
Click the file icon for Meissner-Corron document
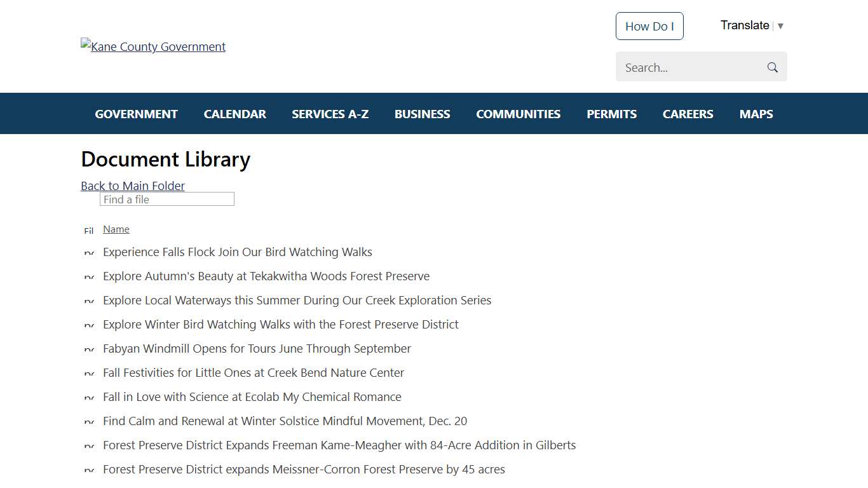(x=89, y=470)
